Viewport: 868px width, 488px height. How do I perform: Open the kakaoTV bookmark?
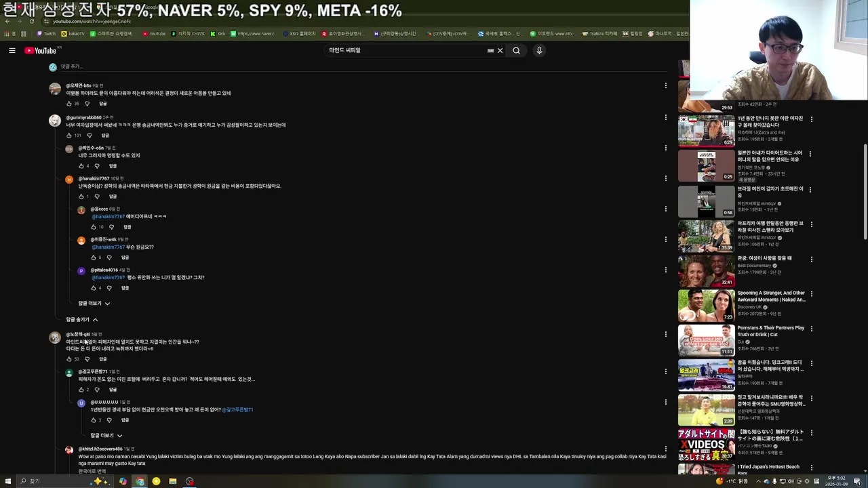point(73,33)
